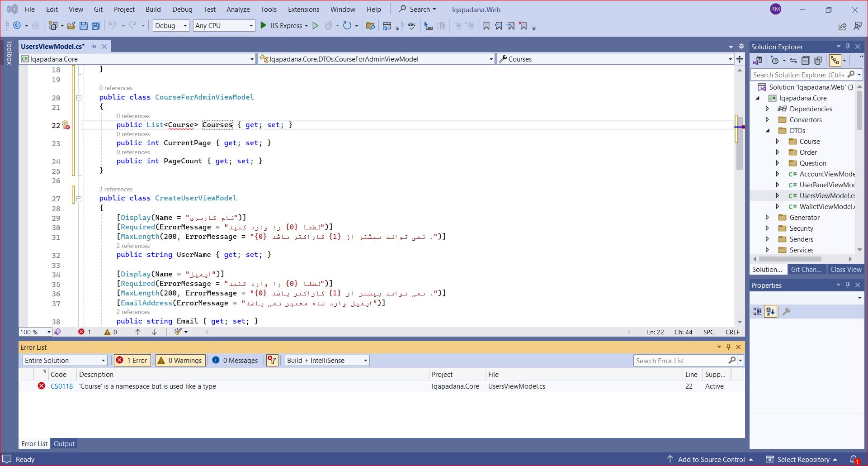The image size is (868, 466).
Task: Toggle the 1 Error filter button
Action: point(132,360)
